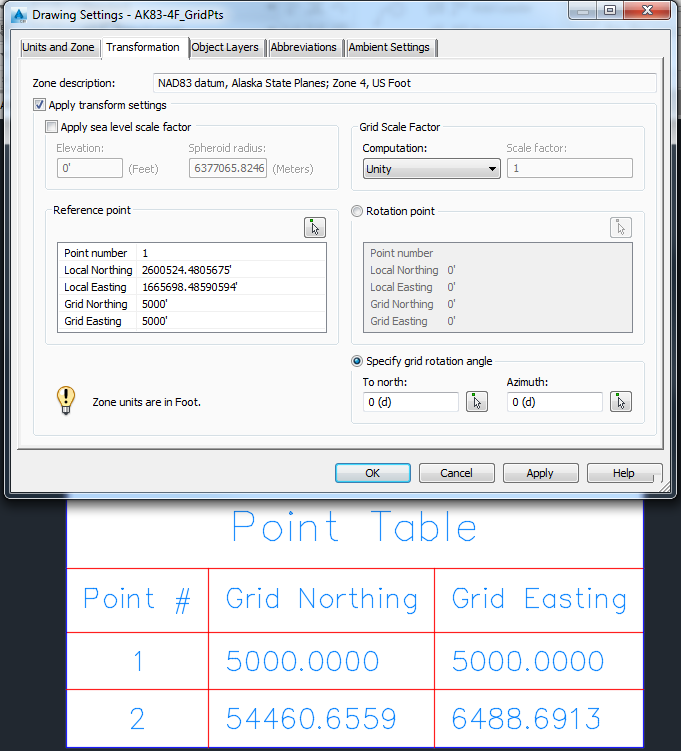Toggle Apply transform settings checkbox
This screenshot has height=751, width=681.
(39, 104)
